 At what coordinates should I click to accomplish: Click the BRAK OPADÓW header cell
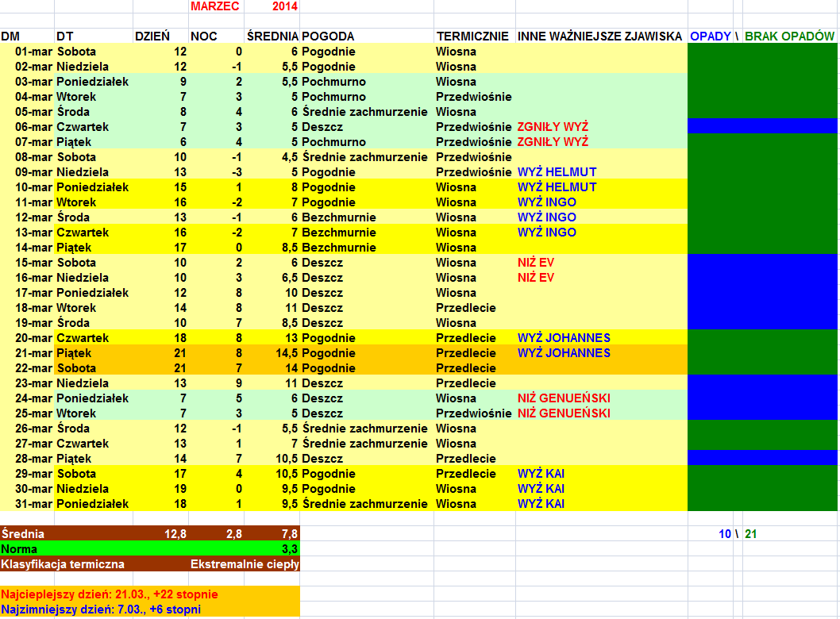coord(789,37)
